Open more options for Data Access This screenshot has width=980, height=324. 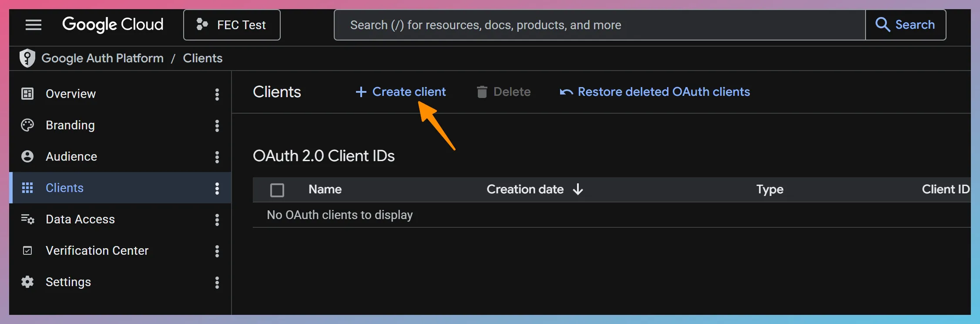(217, 219)
